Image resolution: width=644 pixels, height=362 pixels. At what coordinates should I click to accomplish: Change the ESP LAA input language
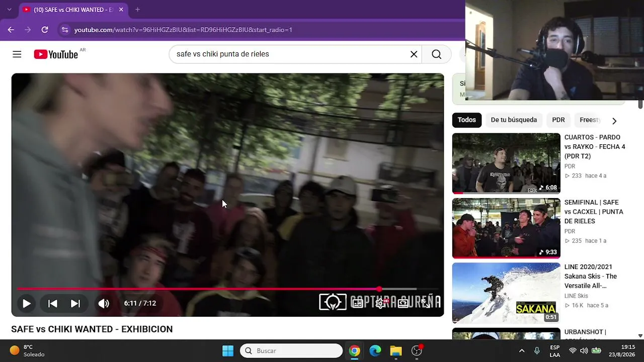[555, 351]
